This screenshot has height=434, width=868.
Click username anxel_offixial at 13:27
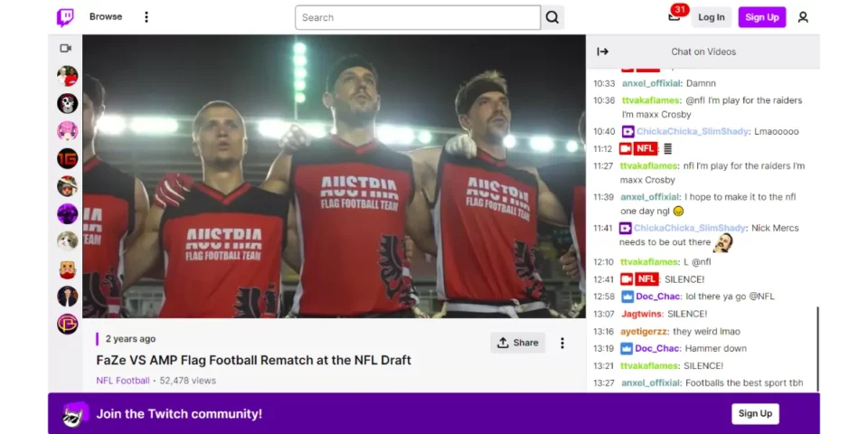pos(650,383)
